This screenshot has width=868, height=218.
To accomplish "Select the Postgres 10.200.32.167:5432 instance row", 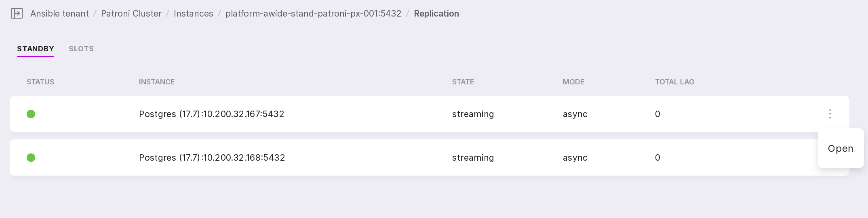I will 211,114.
